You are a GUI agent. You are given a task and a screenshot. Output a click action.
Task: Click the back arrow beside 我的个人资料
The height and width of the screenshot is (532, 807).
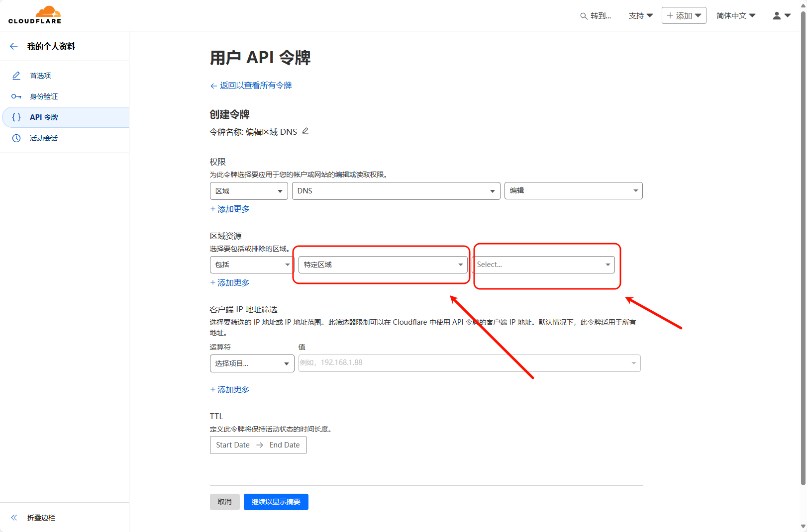14,46
